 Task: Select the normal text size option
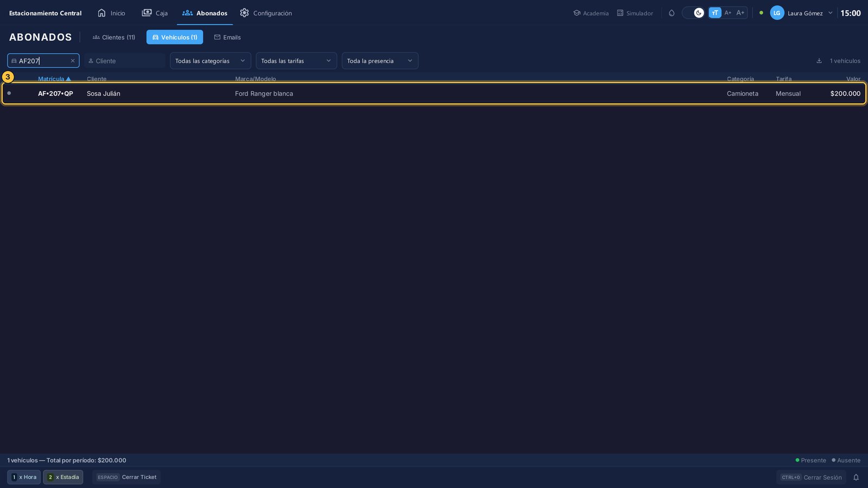click(715, 13)
